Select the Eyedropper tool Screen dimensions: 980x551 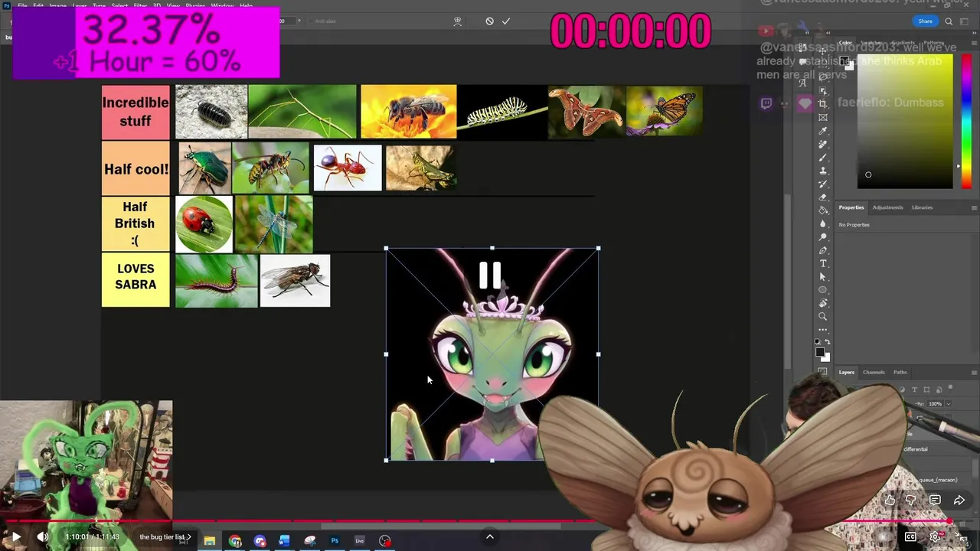823,131
